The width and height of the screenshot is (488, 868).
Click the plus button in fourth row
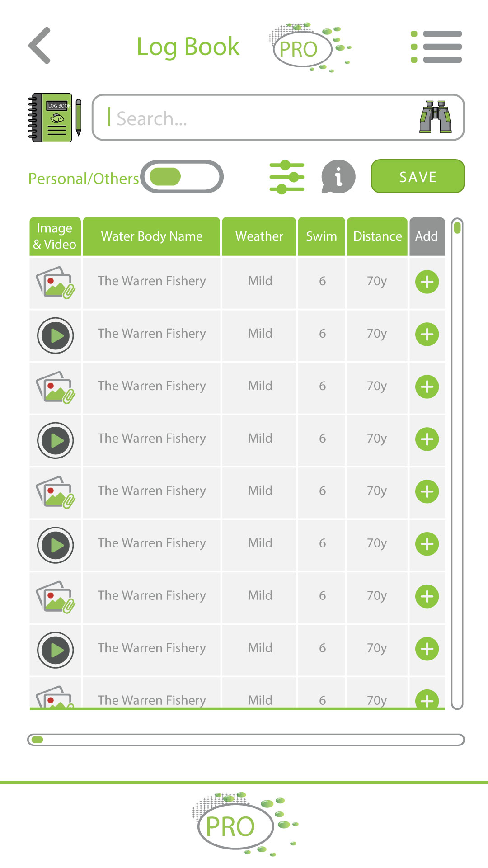click(x=427, y=439)
